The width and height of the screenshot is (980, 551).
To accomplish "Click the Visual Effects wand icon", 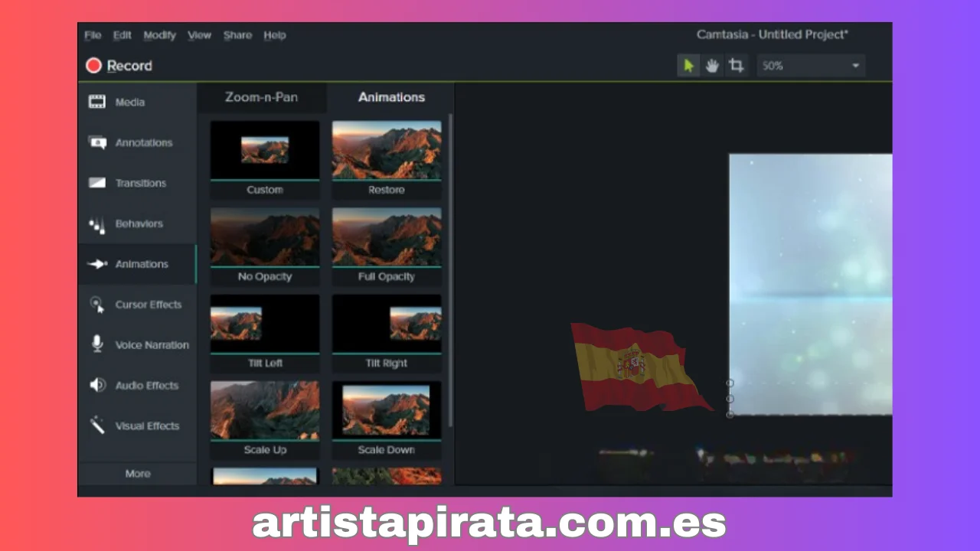I will [97, 425].
